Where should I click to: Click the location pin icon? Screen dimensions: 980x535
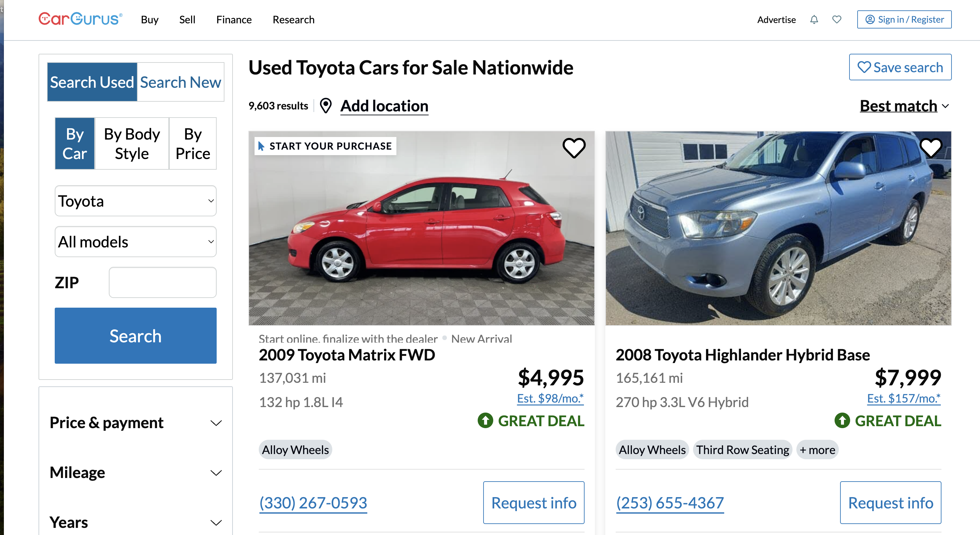pos(326,106)
